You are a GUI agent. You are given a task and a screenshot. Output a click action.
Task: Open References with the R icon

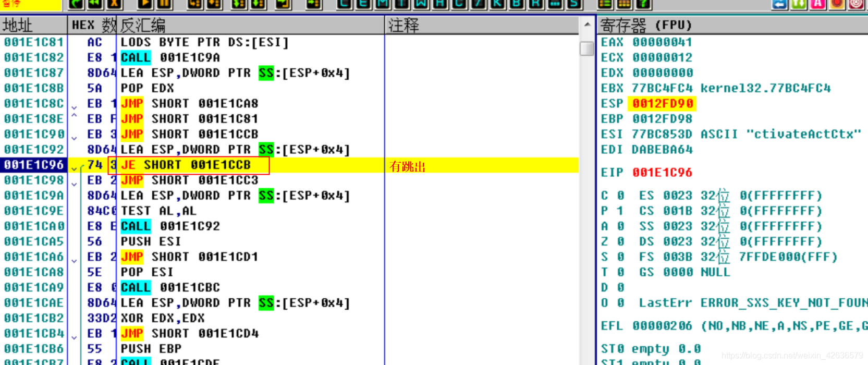(x=535, y=4)
